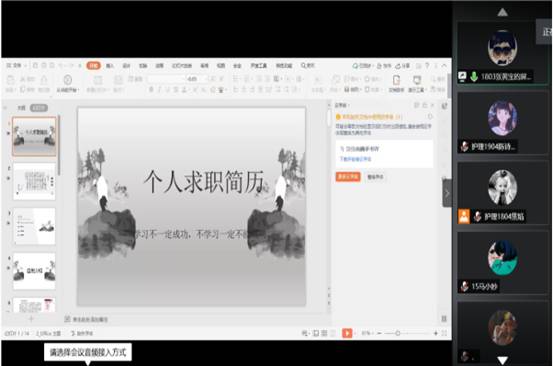Select the highlighted 开始 ribbon tab
Screen dimensions: 553x366
93,66
